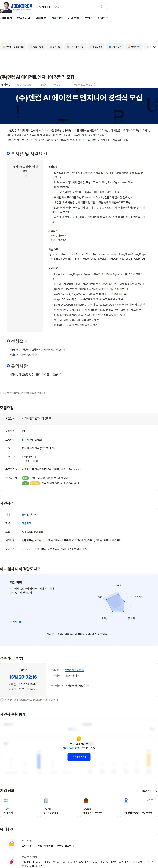
Task: Open IT 개발자 전문 채용관 external link
Action: (x=83, y=85)
